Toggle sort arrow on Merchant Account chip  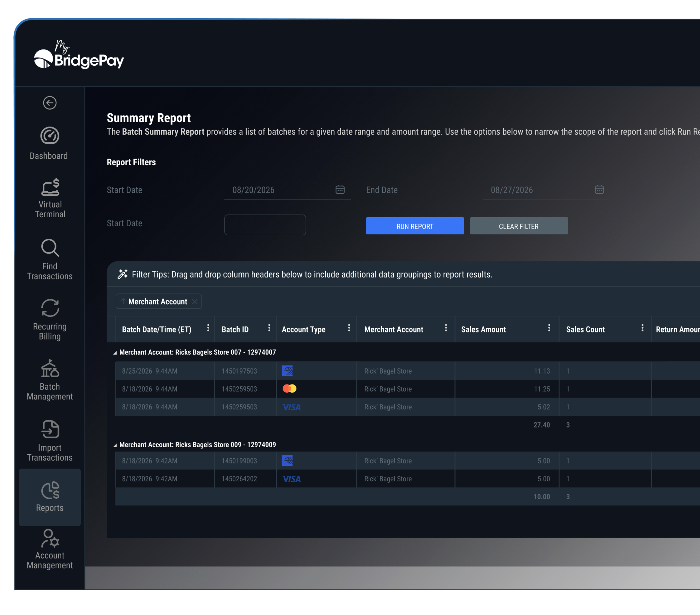coord(123,302)
